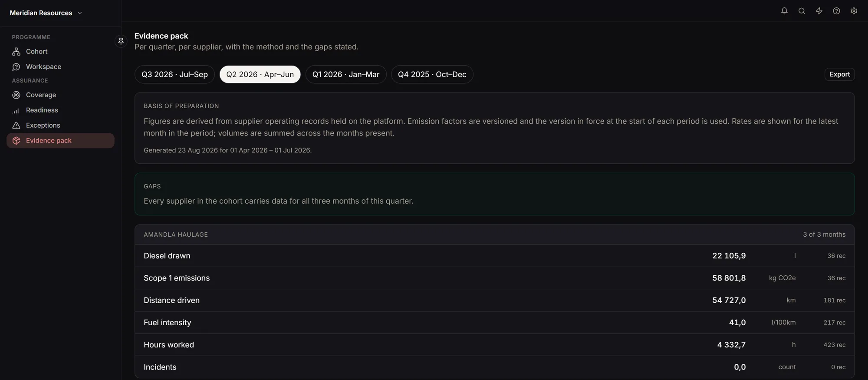The width and height of the screenshot is (868, 380).
Task: Open the settings gear icon
Action: pyautogui.click(x=854, y=11)
